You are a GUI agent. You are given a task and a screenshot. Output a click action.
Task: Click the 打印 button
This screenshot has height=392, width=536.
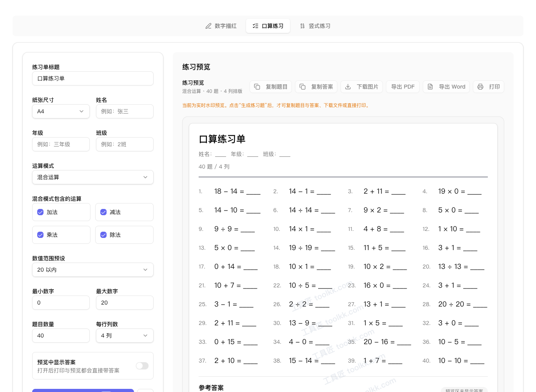[x=489, y=87]
